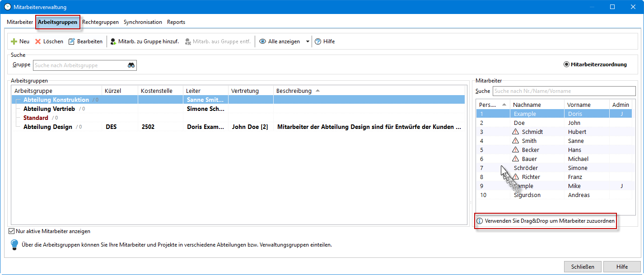Click the Schließen button

582,266
